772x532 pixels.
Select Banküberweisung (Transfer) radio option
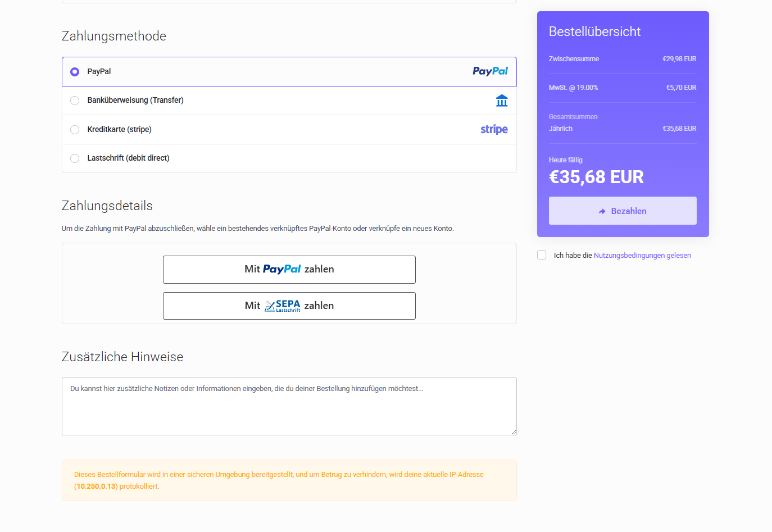click(75, 101)
